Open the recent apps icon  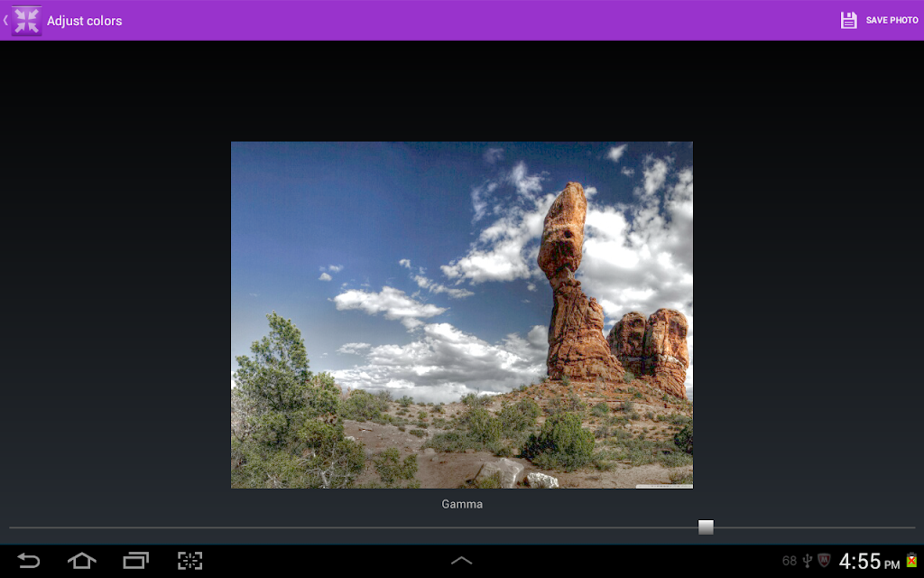click(135, 560)
